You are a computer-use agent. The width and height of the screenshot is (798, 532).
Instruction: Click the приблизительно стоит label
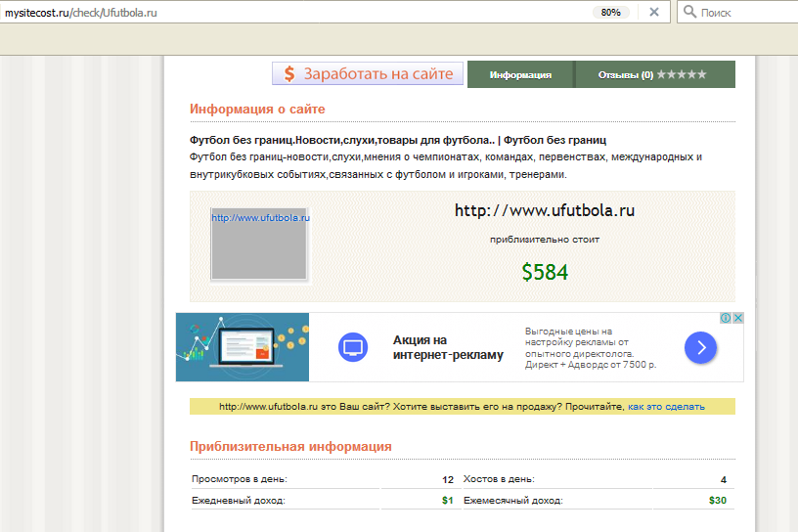tap(545, 240)
